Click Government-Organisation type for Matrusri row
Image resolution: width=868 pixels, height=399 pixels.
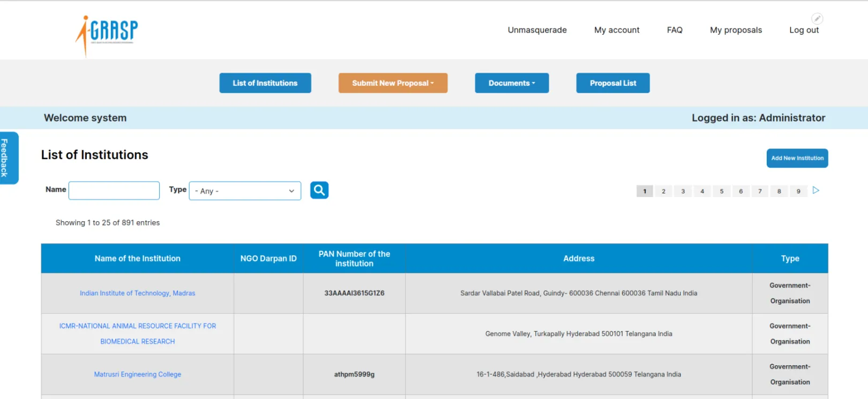click(x=790, y=374)
